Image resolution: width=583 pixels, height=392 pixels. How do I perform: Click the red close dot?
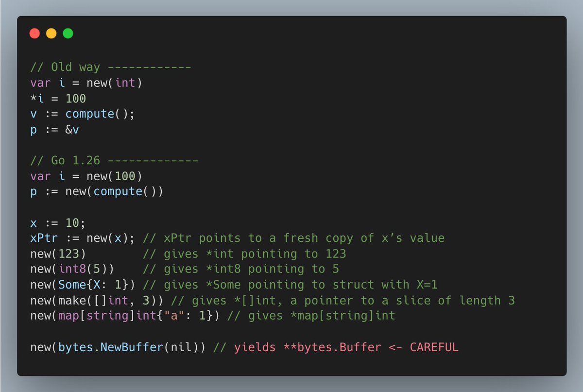pyautogui.click(x=34, y=34)
